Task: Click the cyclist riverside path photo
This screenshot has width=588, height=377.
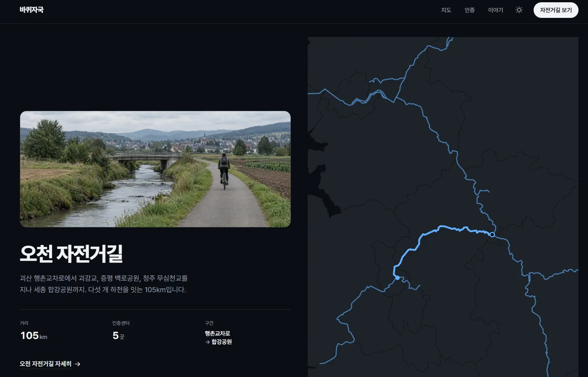Action: pos(155,169)
